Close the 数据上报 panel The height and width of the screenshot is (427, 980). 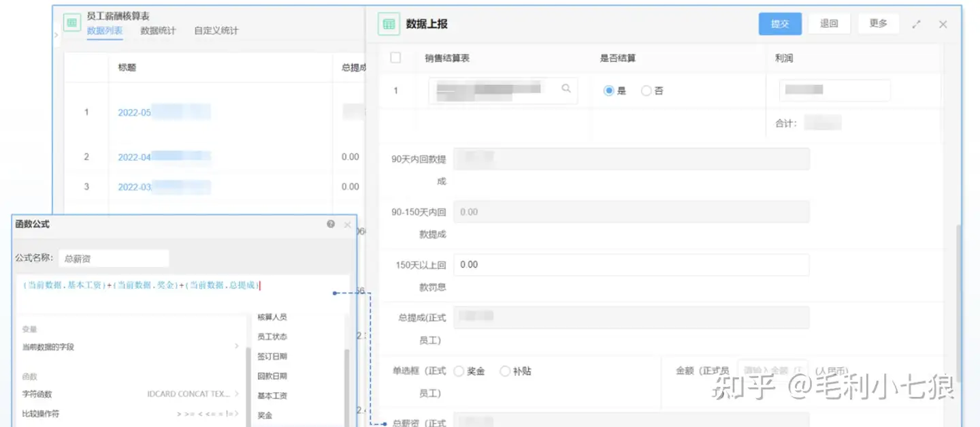click(x=943, y=25)
